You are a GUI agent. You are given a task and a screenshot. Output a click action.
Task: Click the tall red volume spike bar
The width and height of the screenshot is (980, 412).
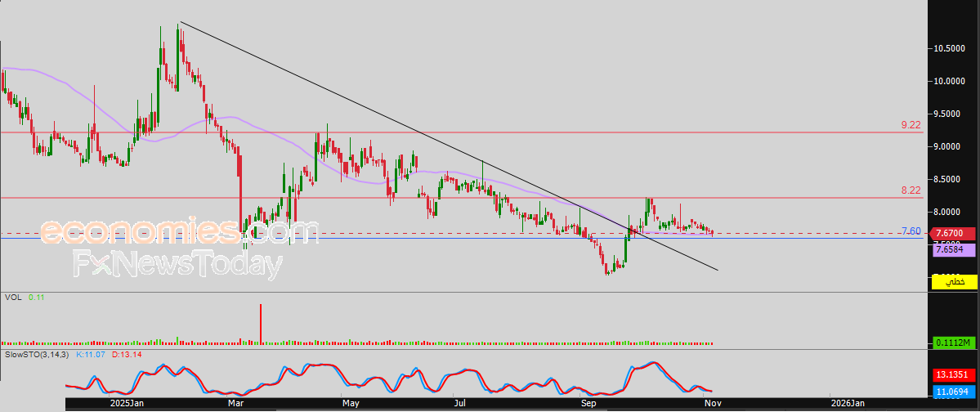(261, 324)
